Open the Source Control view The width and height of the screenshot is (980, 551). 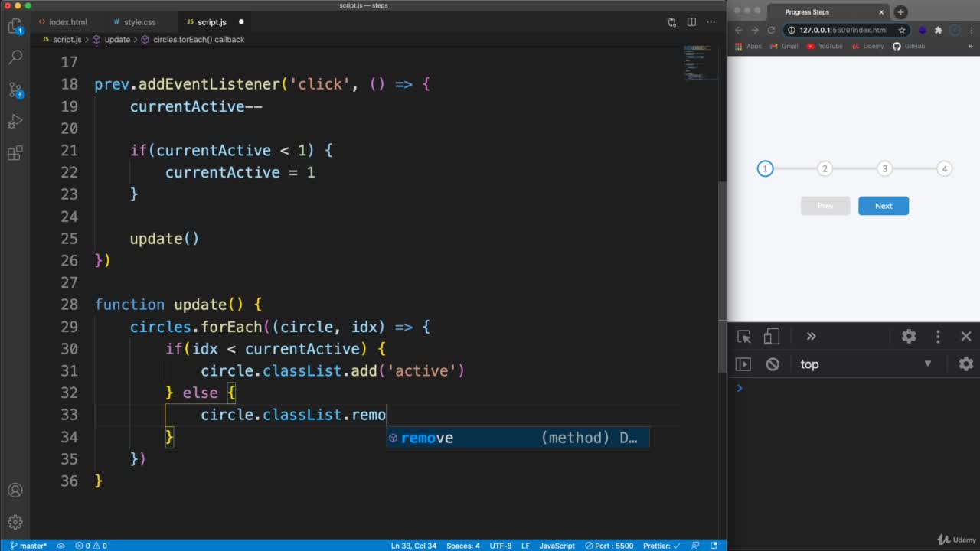[15, 90]
